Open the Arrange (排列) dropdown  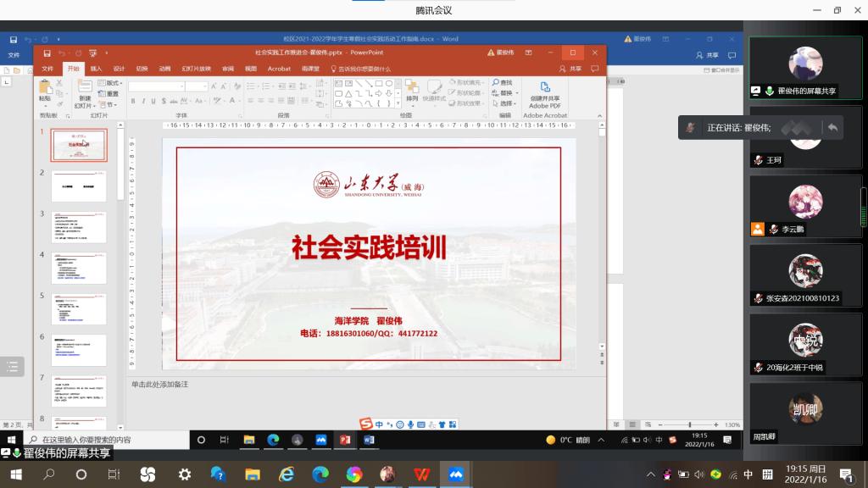click(x=412, y=91)
